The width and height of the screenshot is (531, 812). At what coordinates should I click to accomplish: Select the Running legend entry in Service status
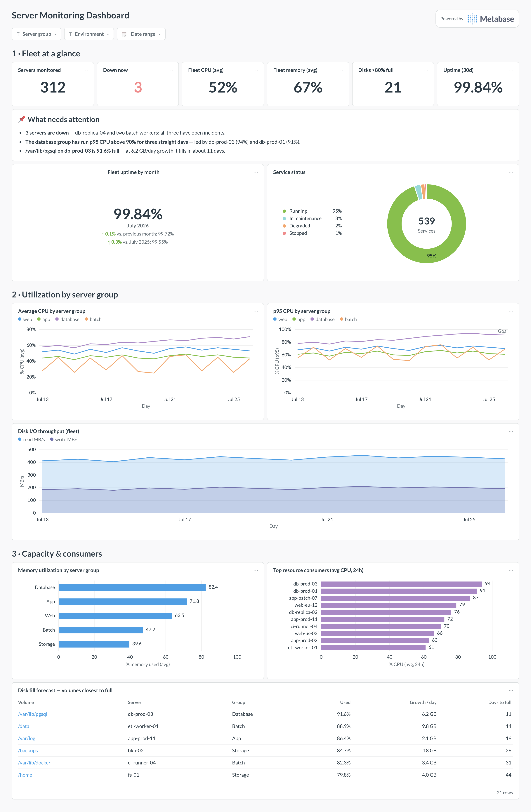click(x=312, y=211)
